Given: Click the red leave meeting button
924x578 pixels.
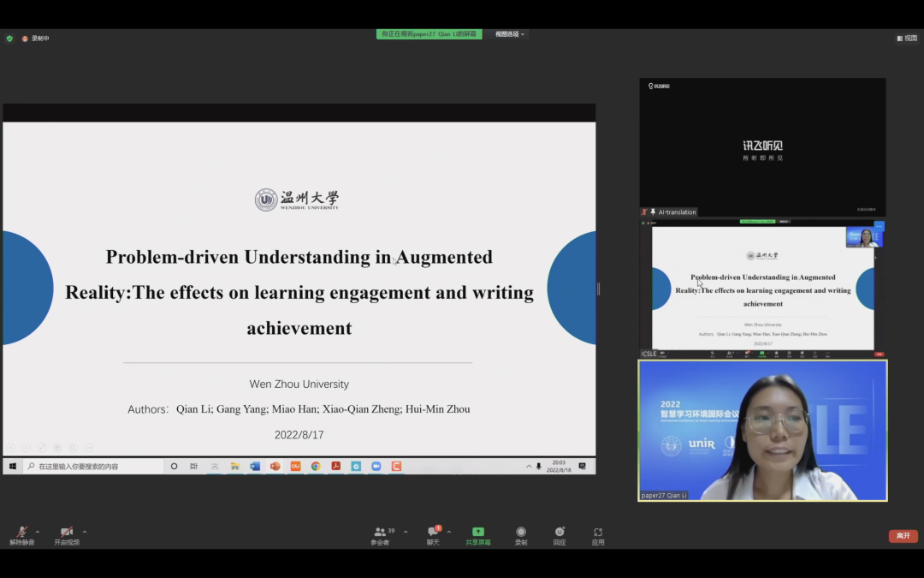Looking at the screenshot, I should (x=903, y=536).
